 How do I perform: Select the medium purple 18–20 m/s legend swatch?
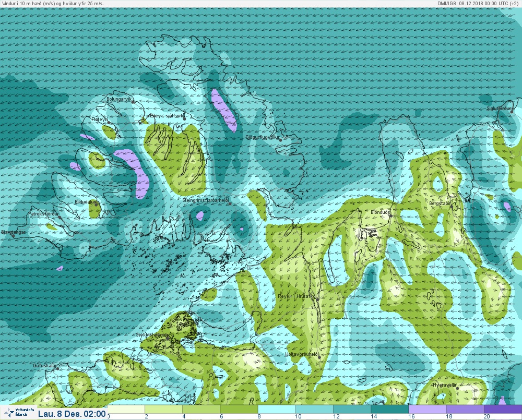[465, 409]
